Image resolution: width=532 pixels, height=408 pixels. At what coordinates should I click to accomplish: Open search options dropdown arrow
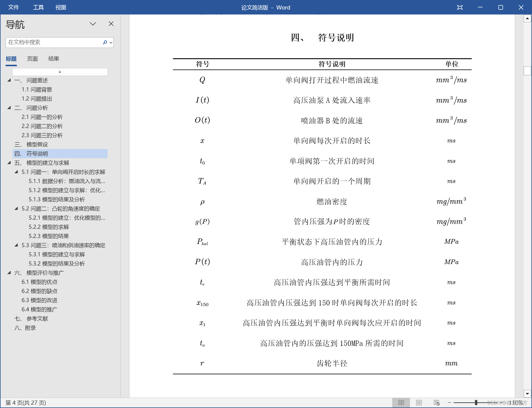[x=111, y=43]
